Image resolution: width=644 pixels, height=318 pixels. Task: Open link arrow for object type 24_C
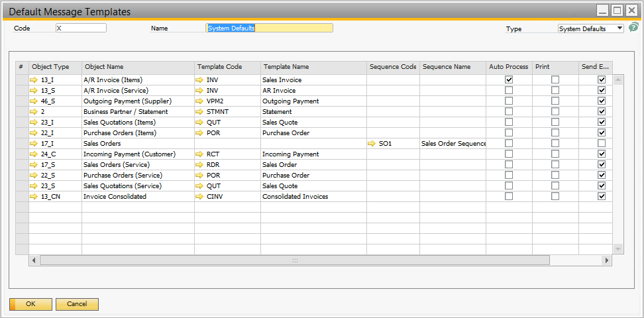click(34, 154)
